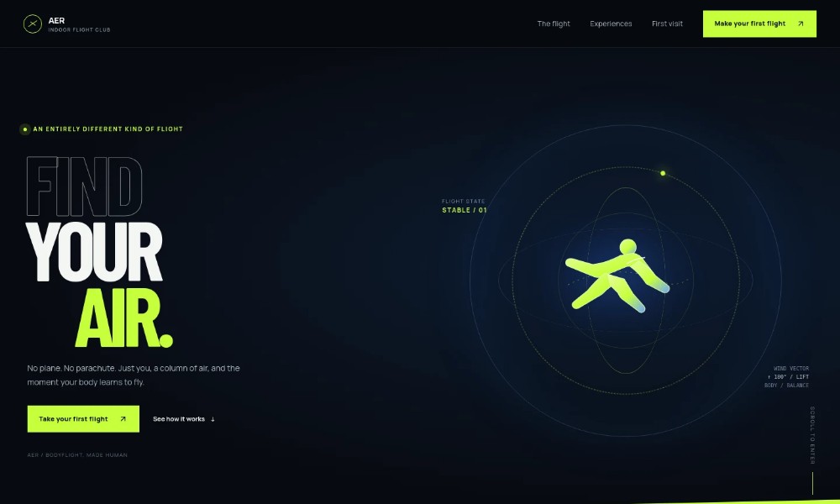Viewport: 840px width, 504px height.
Task: Click the 'SCROLL TO ENTER' vertical text
Action: pos(812,435)
